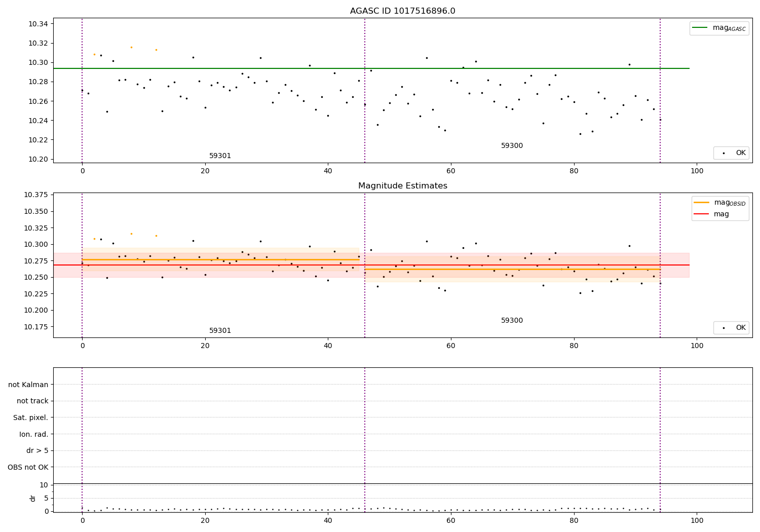The width and height of the screenshot is (760, 532).
Task: Click the highest orange data point in the top plot
Action: coord(131,47)
